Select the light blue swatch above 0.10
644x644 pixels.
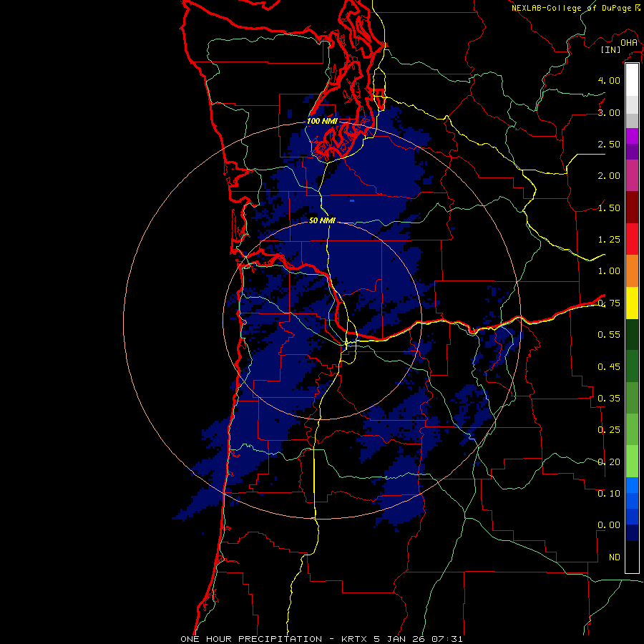(632, 485)
